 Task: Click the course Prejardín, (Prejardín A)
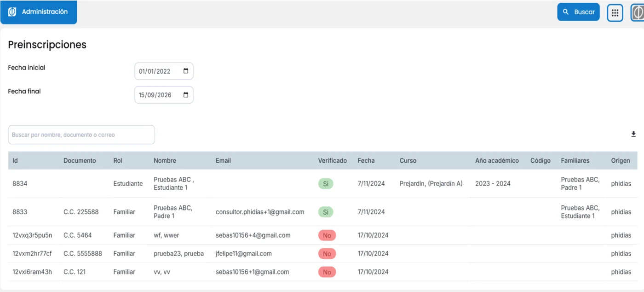pos(431,183)
